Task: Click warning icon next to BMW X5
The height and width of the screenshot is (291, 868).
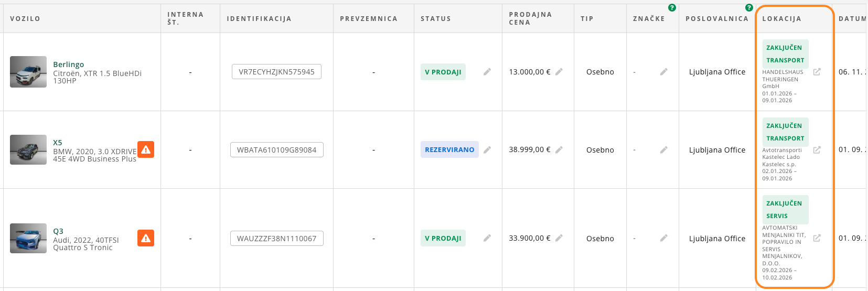Action: click(x=146, y=149)
